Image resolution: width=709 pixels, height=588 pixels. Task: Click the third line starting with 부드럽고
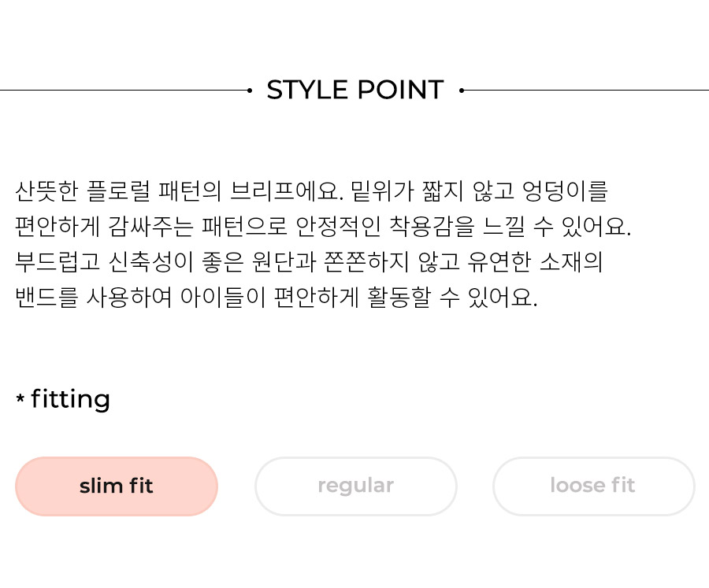[309, 261]
